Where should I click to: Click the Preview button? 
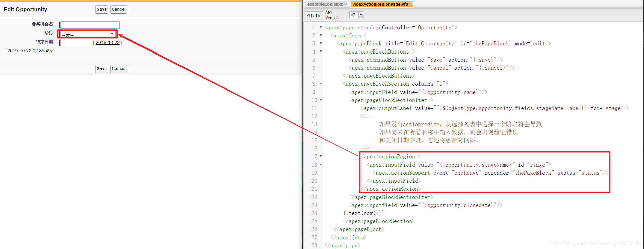[x=313, y=15]
